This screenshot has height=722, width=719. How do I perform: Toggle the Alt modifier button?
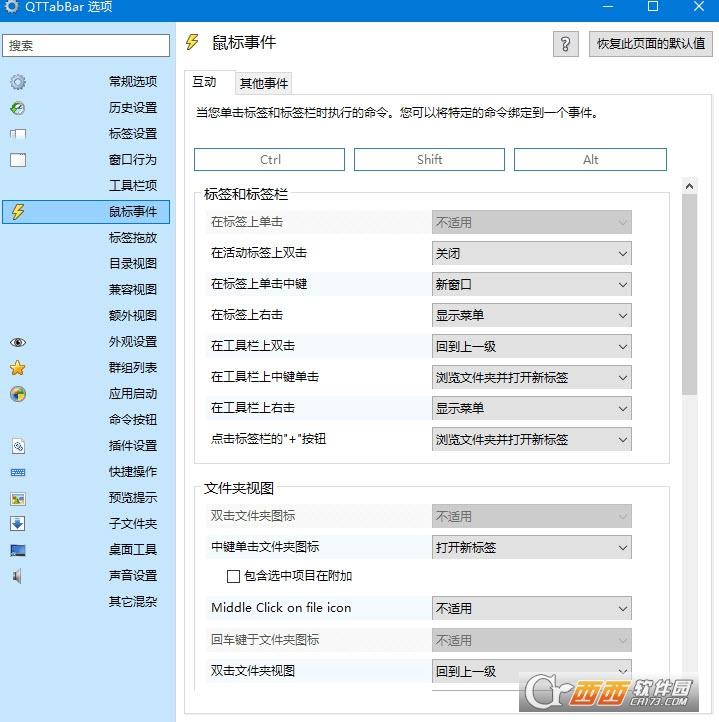(590, 159)
